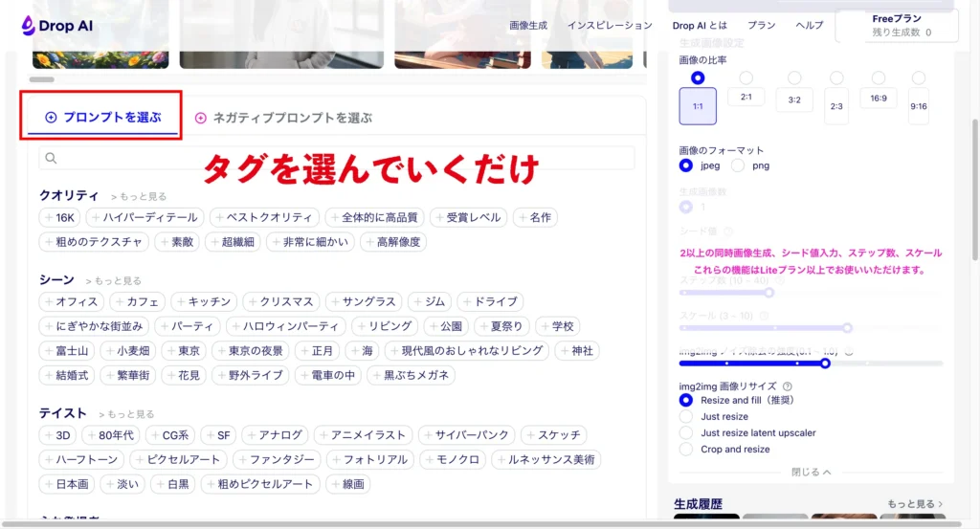Select Just resize latent upscaler option
The width and height of the screenshot is (980, 529).
pyautogui.click(x=685, y=432)
